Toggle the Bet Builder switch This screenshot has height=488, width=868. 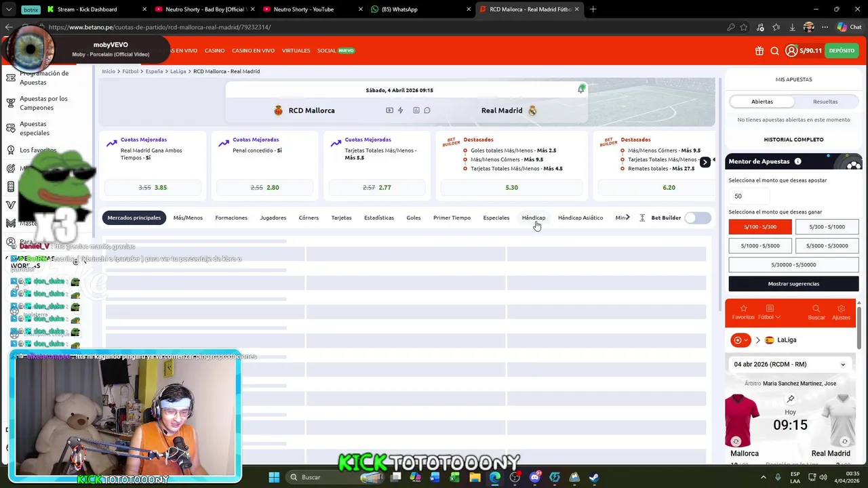tap(698, 218)
